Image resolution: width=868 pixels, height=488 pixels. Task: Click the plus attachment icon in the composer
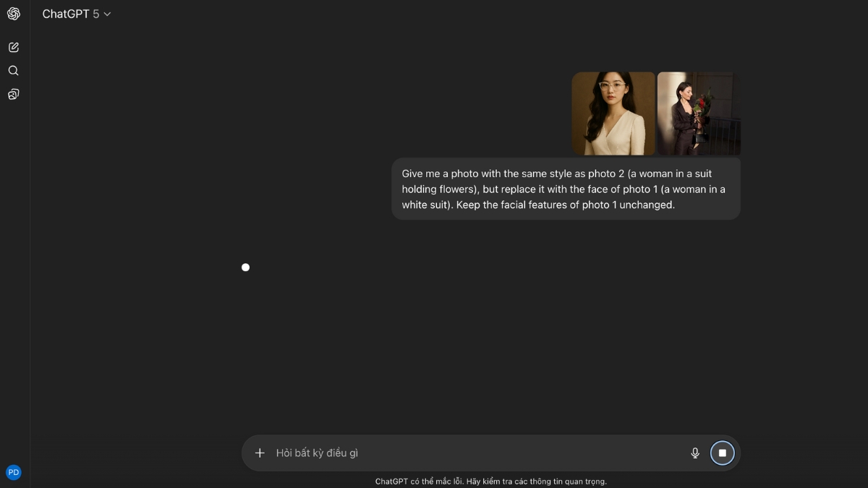coord(260,453)
